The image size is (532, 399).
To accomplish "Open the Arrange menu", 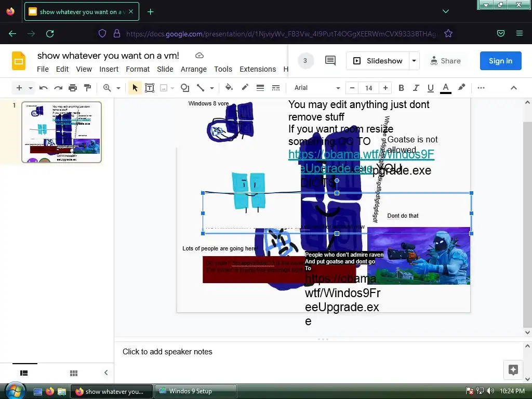I will [193, 69].
